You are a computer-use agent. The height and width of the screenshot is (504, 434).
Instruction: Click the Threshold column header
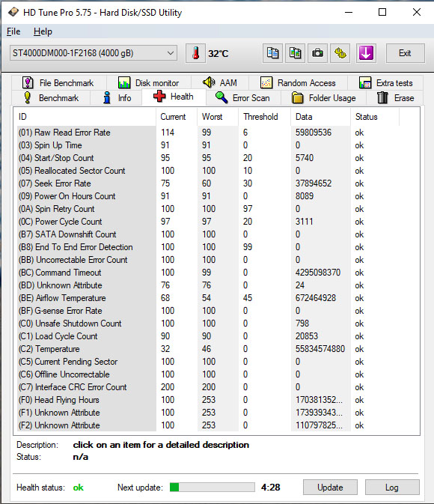point(265,117)
